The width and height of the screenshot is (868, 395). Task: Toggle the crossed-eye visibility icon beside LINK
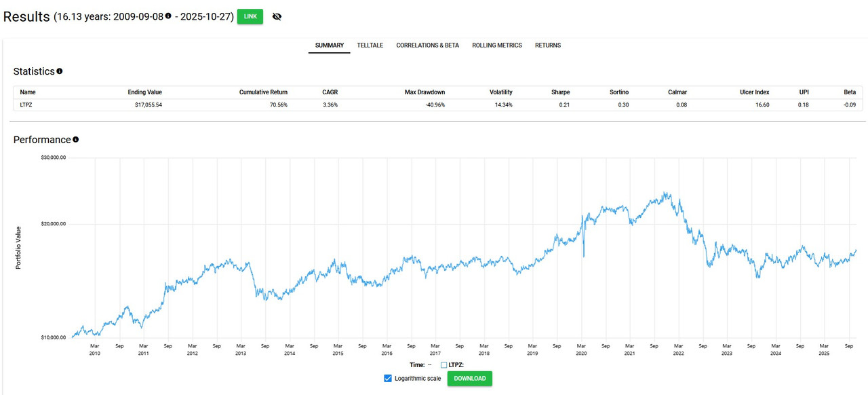tap(277, 16)
